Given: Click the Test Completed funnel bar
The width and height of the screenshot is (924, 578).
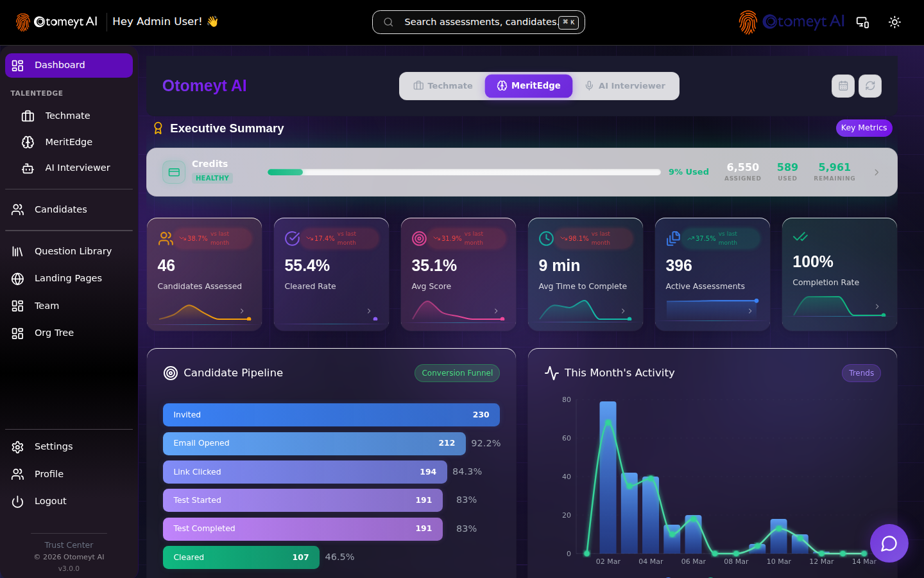Looking at the screenshot, I should [x=303, y=529].
